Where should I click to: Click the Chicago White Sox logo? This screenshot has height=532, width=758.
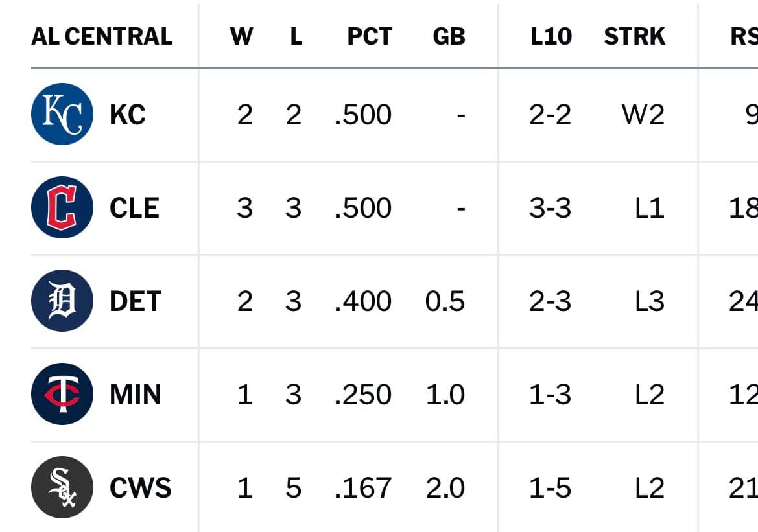[62, 487]
